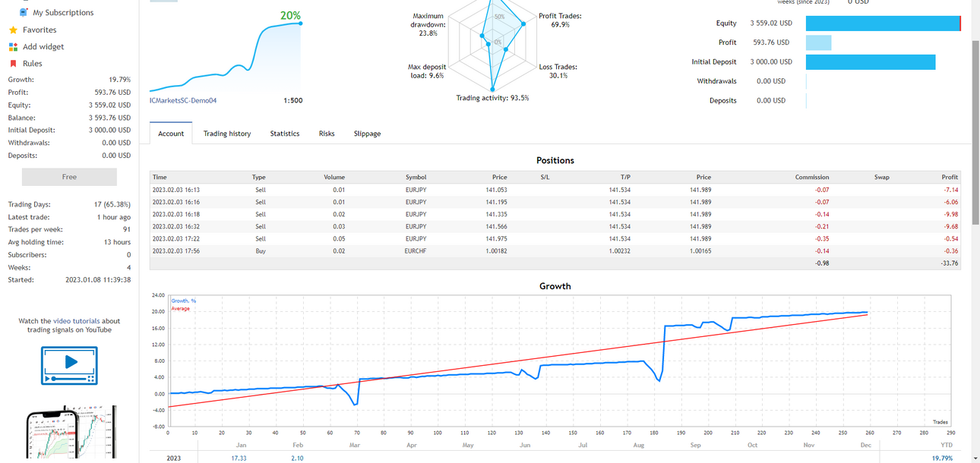Click the Maximum drawdown 23.8% label
This screenshot has width=980, height=463.
pyautogui.click(x=428, y=24)
